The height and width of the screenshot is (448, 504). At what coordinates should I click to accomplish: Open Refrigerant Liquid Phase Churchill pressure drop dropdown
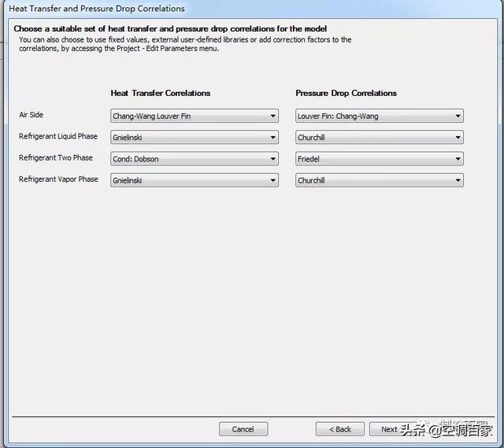(380, 138)
